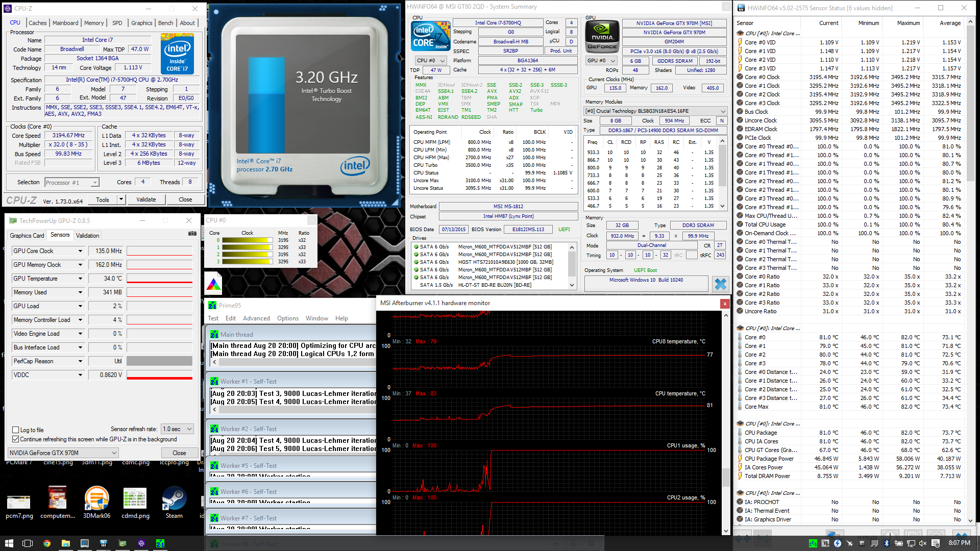Click the NVIDIA GeForce logo in HWiNFO summary
980x551 pixels.
click(602, 36)
